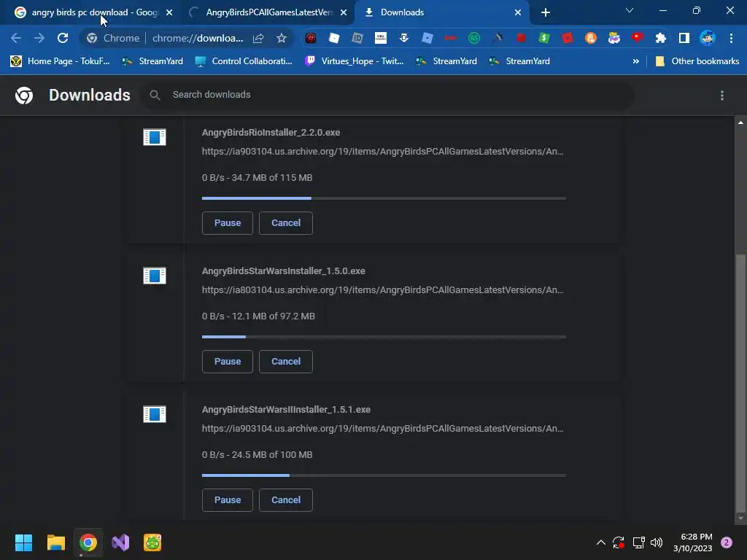747x560 pixels.
Task: Click the AngryBirdsRioInstaller_2.2.0.exe file name
Action: (271, 133)
